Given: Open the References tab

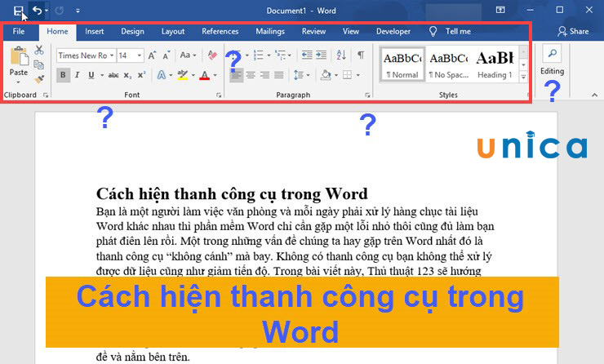Looking at the screenshot, I should [x=220, y=32].
